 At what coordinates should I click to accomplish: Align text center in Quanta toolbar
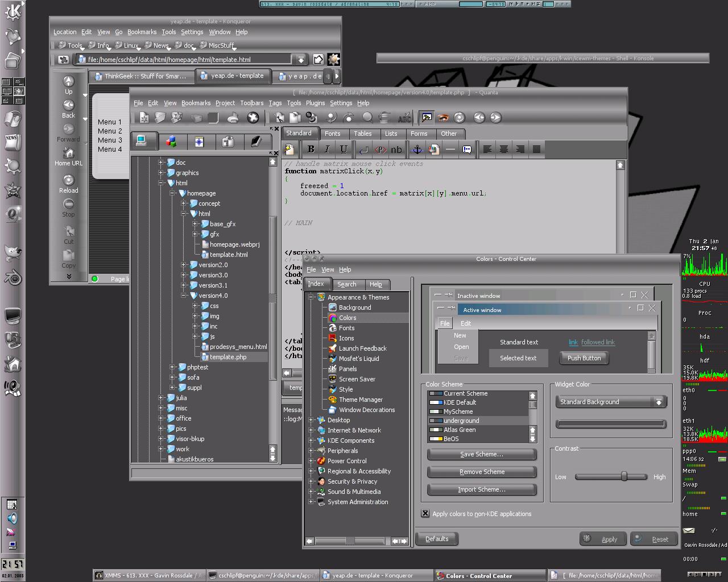pos(504,149)
